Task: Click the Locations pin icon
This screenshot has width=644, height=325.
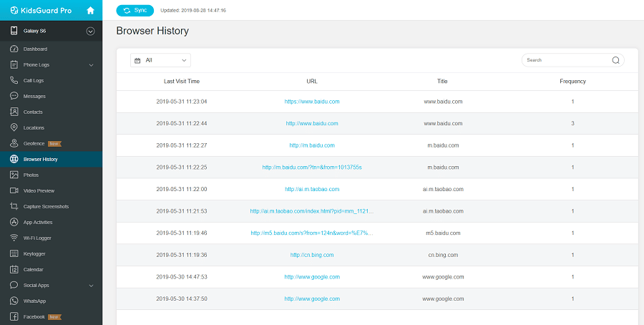Action: coord(14,127)
